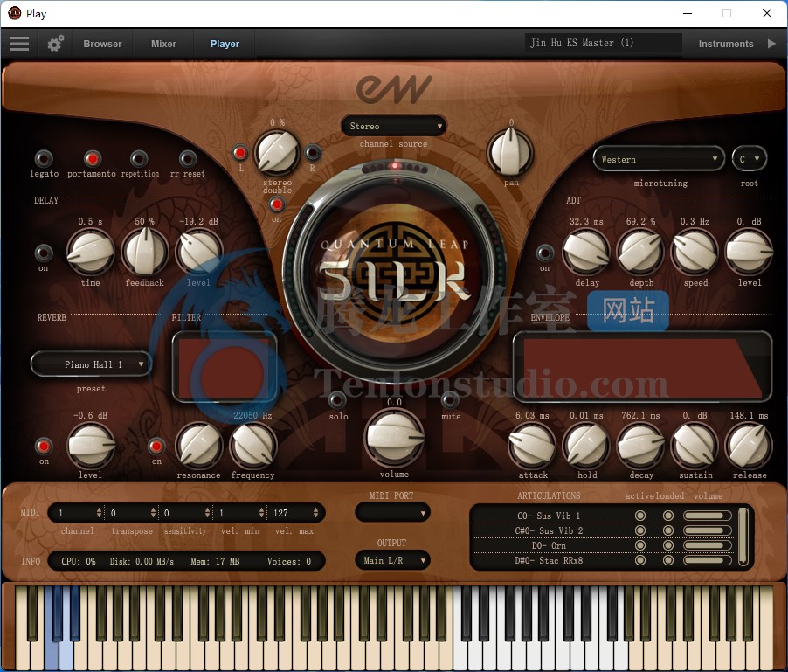Toggle loaded for D0- Orn
Viewport: 788px width, 672px height.
[x=668, y=545]
